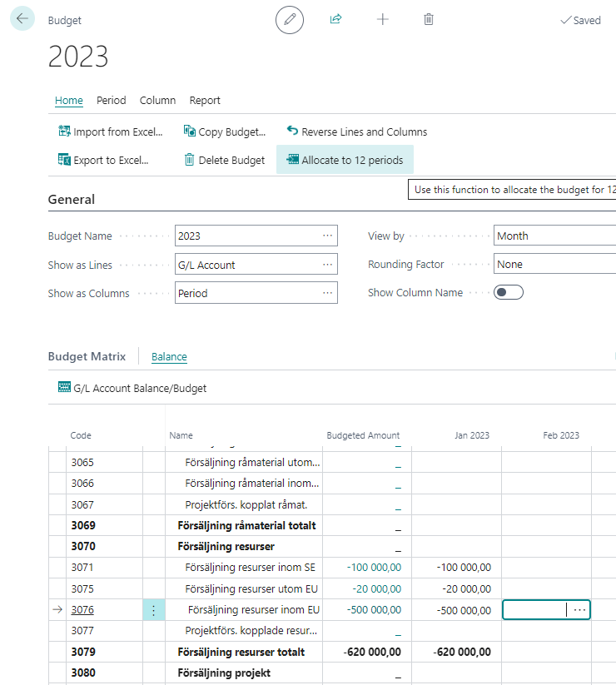Open row options for account 3076
The image size is (616, 685).
[154, 610]
